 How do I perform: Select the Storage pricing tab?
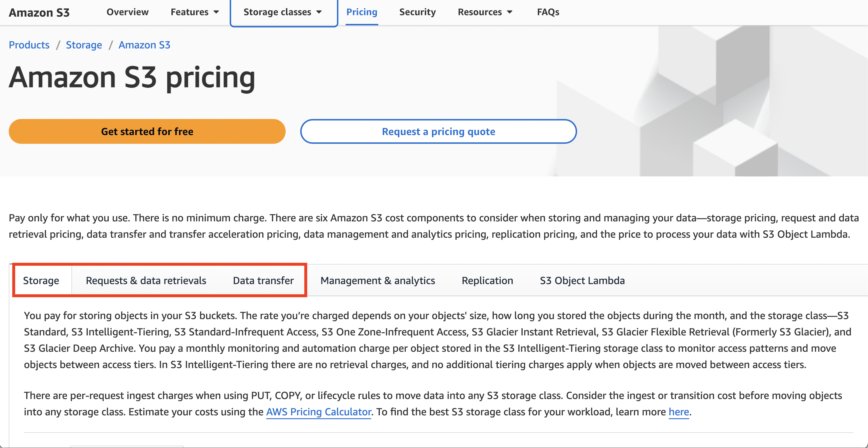[x=41, y=281]
